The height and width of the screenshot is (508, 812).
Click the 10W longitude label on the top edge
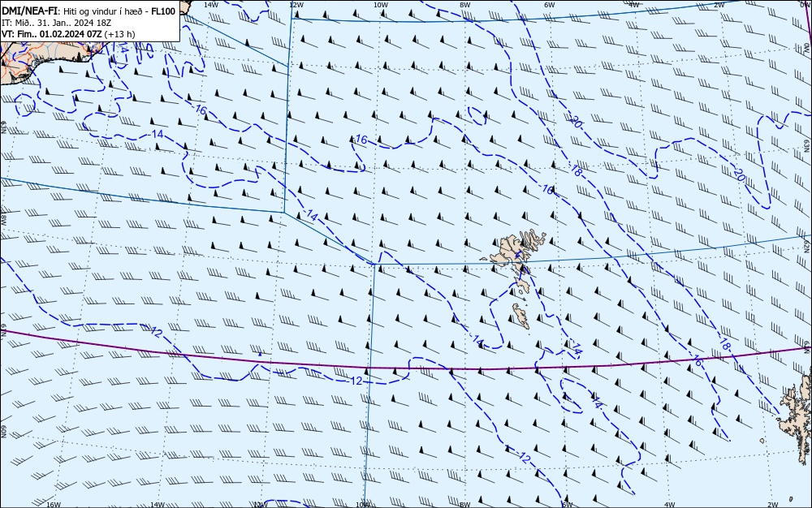point(380,5)
